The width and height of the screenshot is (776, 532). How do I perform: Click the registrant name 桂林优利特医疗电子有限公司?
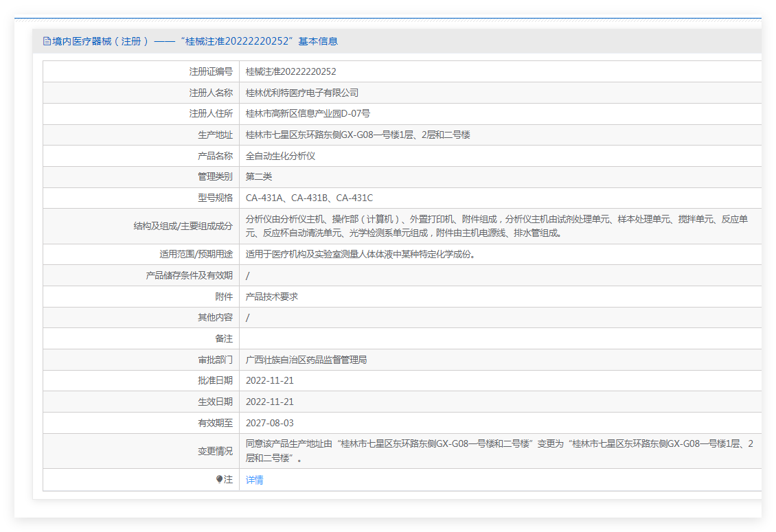coord(302,93)
